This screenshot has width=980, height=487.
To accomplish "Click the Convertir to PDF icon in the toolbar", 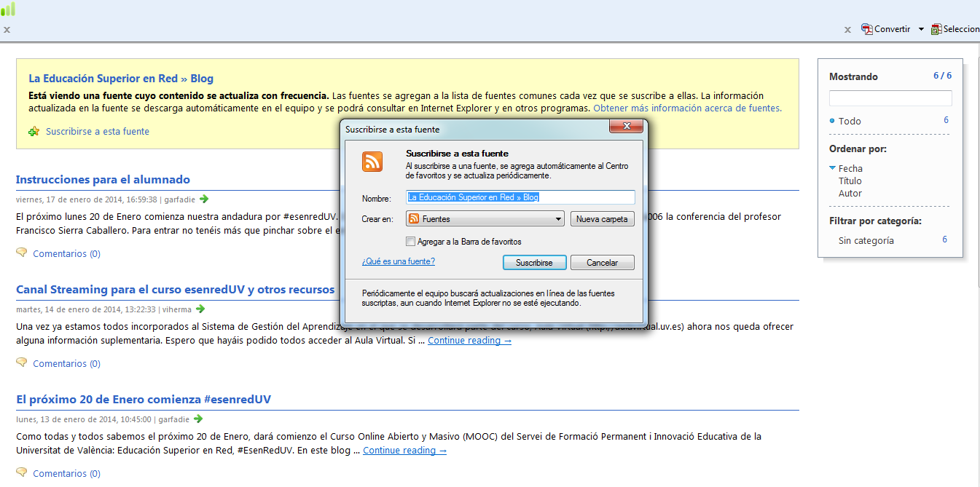I will click(x=866, y=29).
